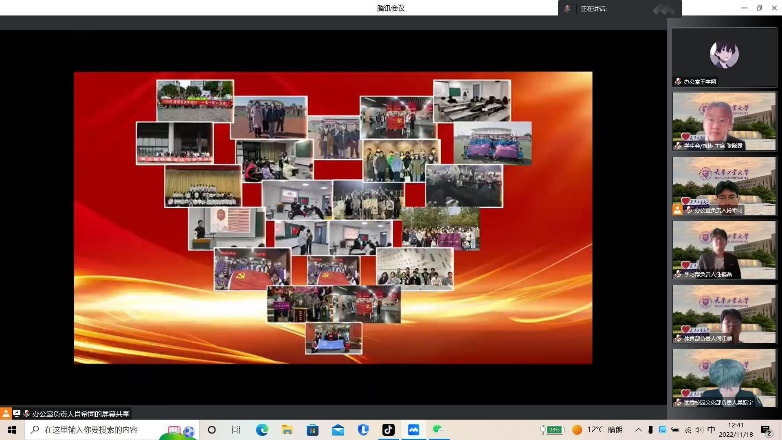Image resolution: width=782 pixels, height=440 pixels.
Task: Click the orange person icon in the sharing status bar
Action: point(5,413)
